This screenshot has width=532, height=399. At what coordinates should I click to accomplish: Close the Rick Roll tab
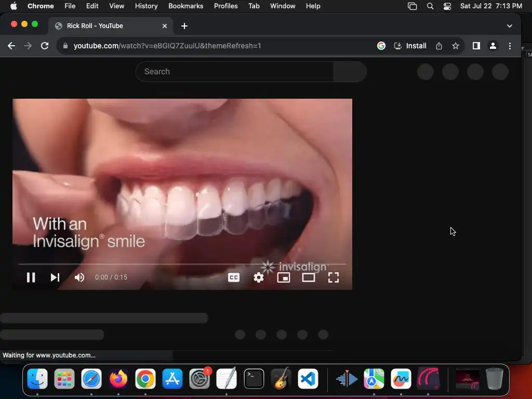(165, 26)
